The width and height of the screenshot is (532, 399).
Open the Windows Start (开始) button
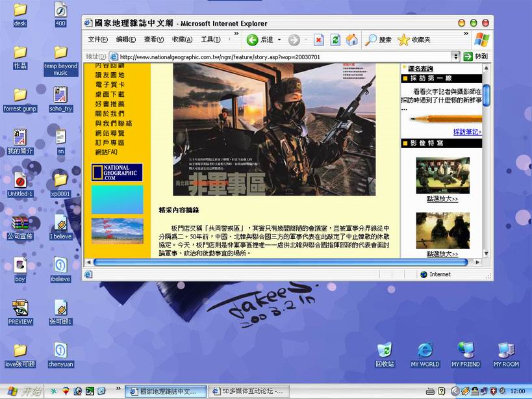coord(23,392)
